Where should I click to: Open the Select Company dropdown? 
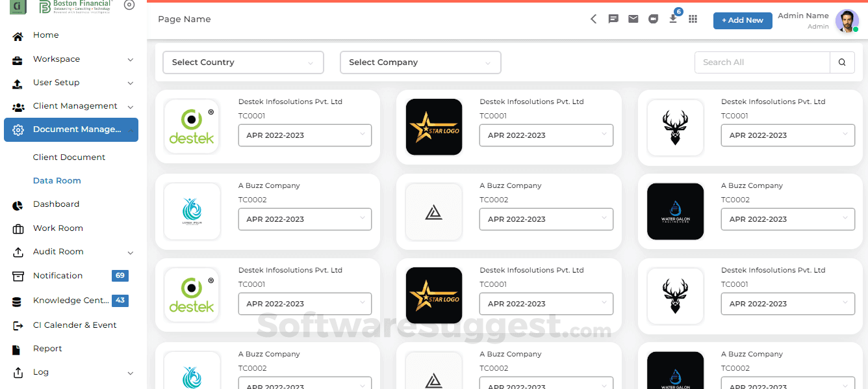(420, 62)
